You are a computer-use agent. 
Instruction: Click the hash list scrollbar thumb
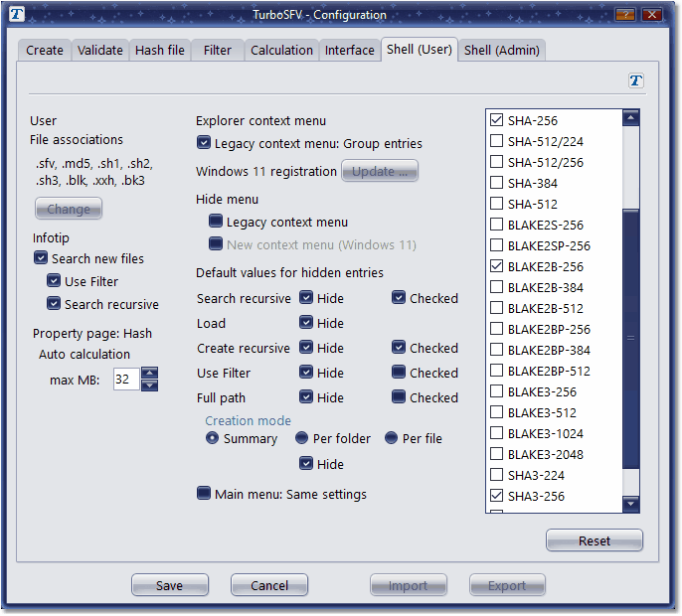tap(630, 338)
